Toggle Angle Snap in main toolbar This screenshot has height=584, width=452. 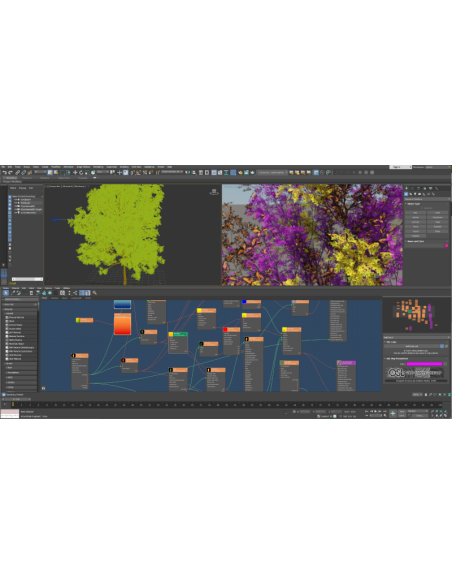[139, 172]
